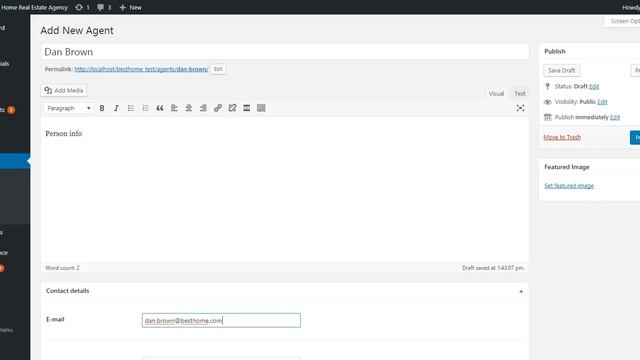This screenshot has width=640, height=360.
Task: Insert or edit link
Action: click(x=218, y=108)
